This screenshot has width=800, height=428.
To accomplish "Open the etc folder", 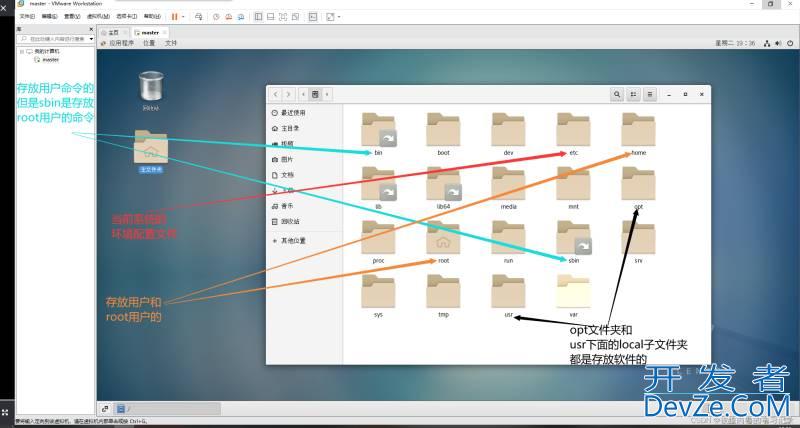I will tap(573, 131).
